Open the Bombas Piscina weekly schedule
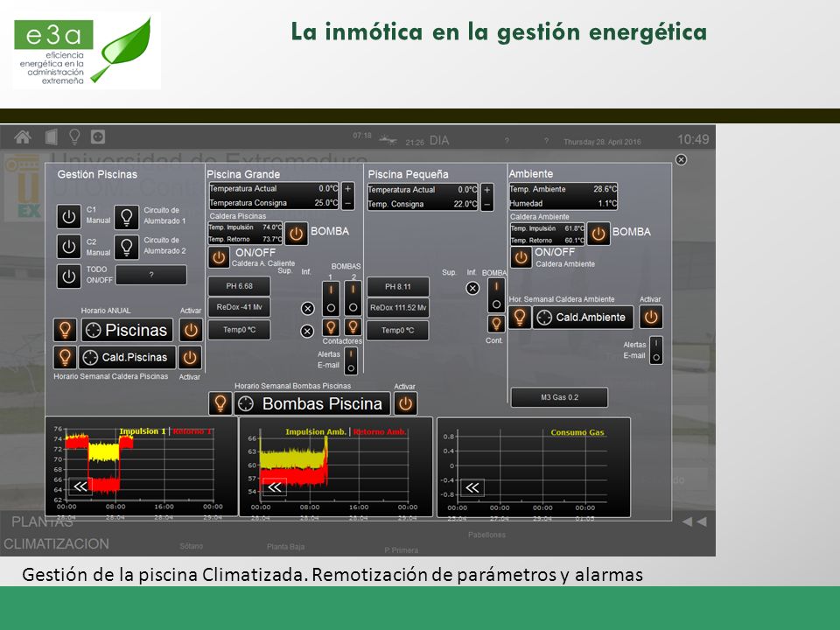This screenshot has width=840, height=630. pos(312,404)
